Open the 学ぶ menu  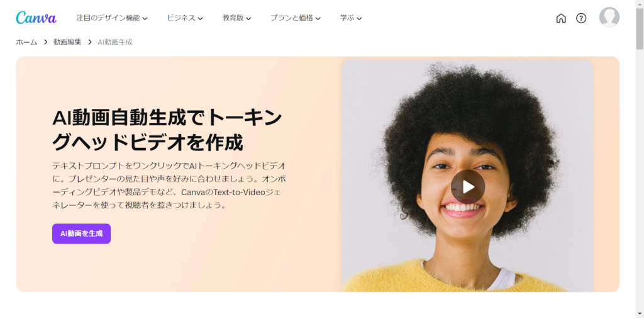pos(351,18)
